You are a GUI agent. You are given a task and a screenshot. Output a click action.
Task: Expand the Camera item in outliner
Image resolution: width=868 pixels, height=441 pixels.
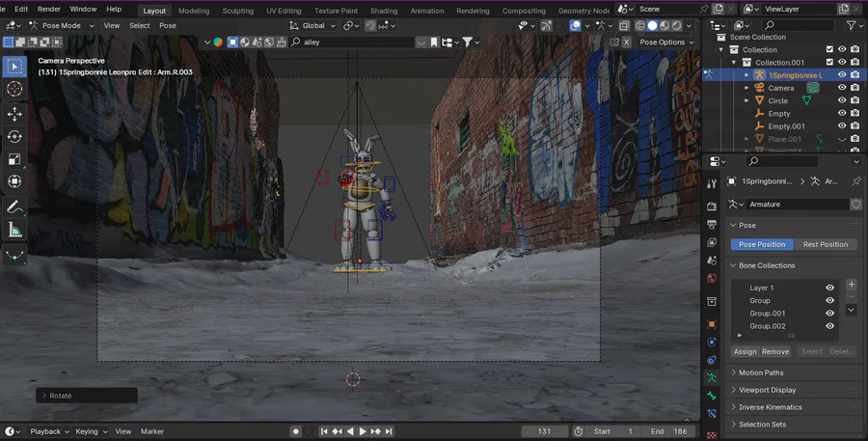pyautogui.click(x=746, y=88)
